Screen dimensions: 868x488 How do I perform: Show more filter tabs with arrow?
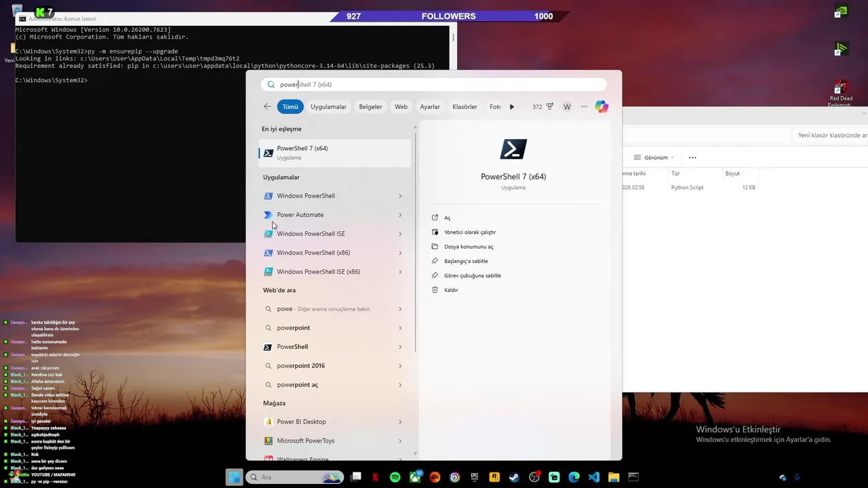point(512,106)
